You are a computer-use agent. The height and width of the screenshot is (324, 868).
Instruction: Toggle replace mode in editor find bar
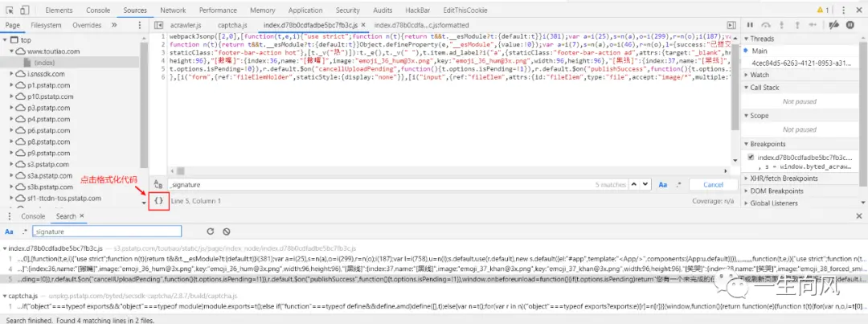point(158,184)
